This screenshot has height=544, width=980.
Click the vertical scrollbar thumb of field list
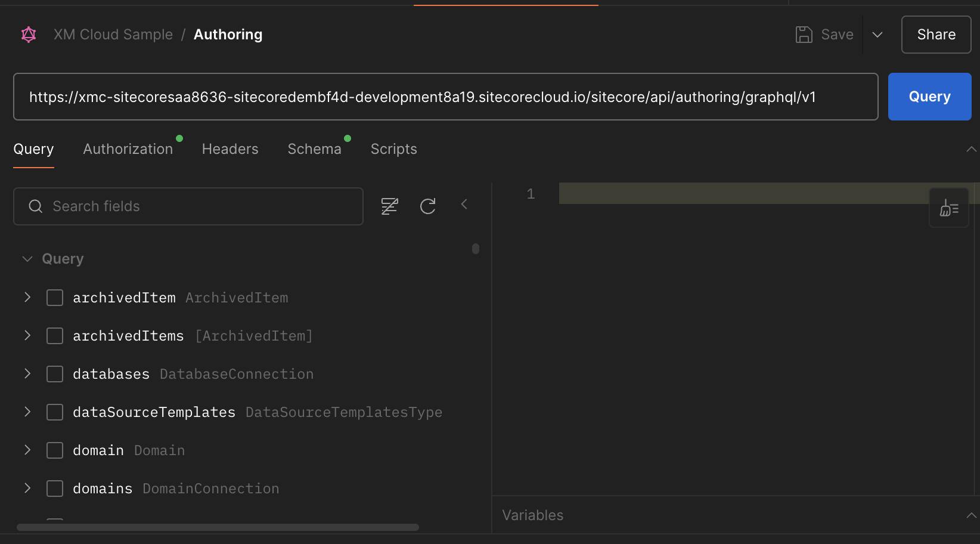(476, 249)
